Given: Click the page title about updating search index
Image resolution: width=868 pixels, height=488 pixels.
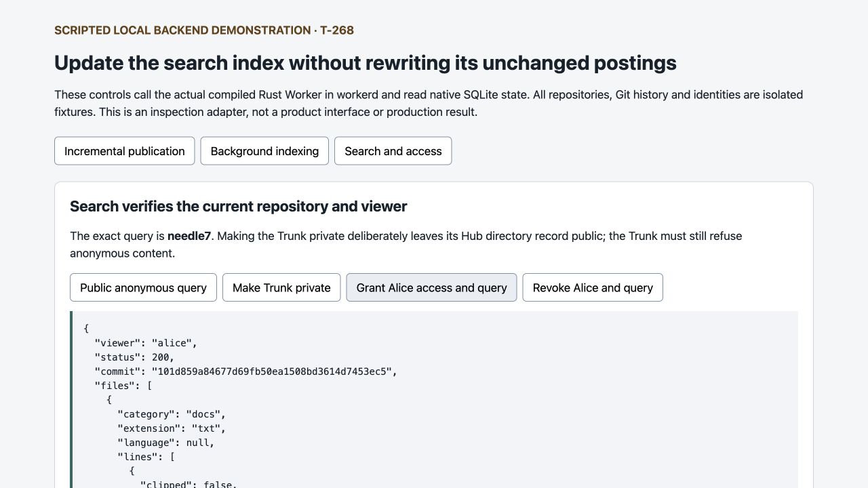Looking at the screenshot, I should 366,62.
